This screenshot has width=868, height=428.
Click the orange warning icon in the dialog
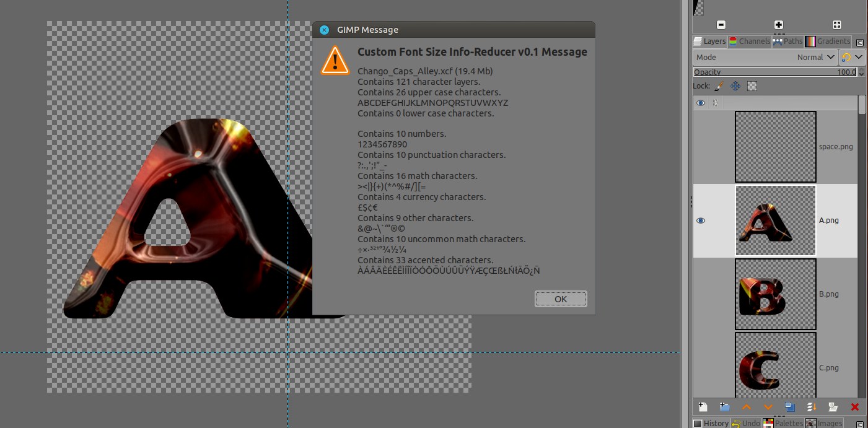(335, 60)
